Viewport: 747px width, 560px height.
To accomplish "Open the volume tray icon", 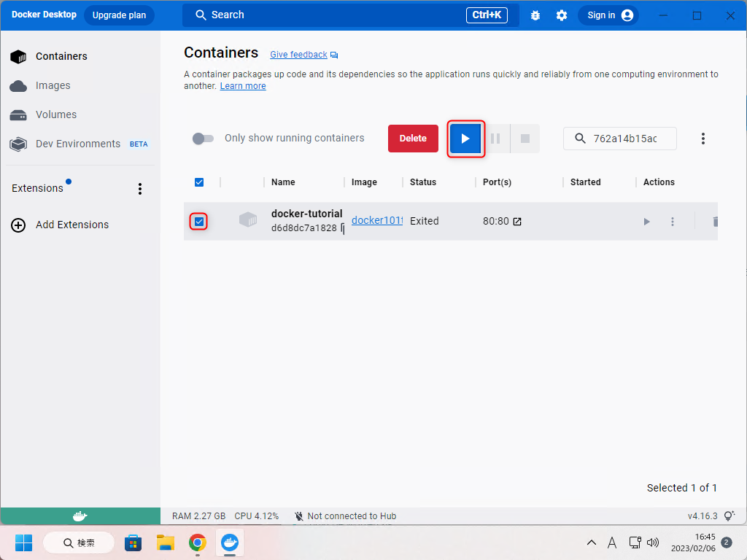I will tap(653, 542).
